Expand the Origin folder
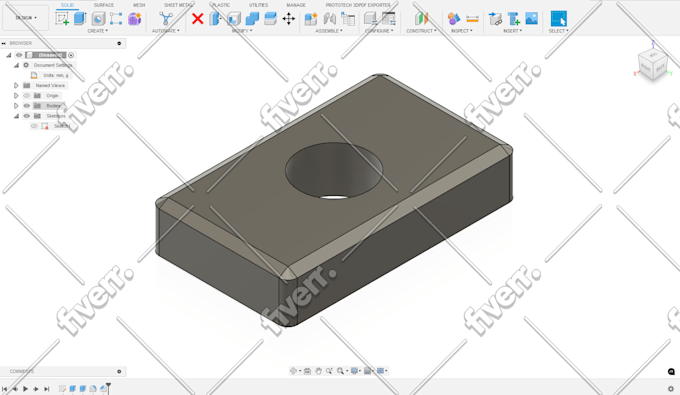The image size is (680, 395). (16, 95)
